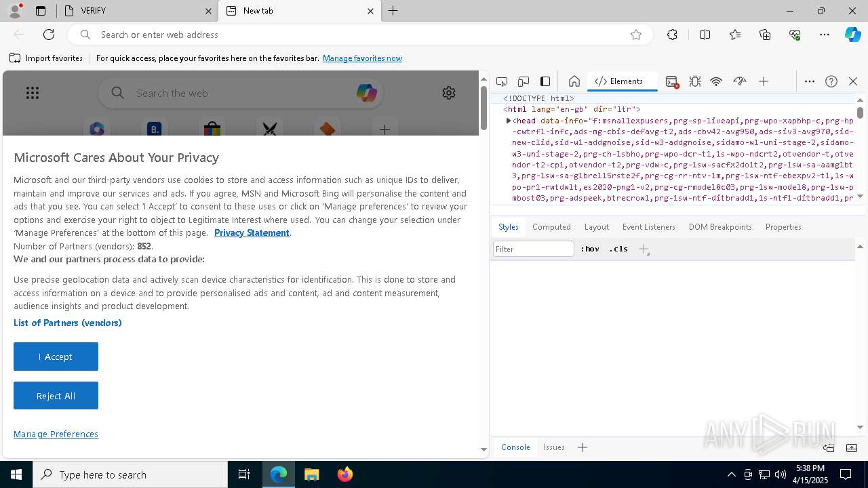Open Browser essentials heart icon
Screen dimensions: 868x488
coord(795,35)
